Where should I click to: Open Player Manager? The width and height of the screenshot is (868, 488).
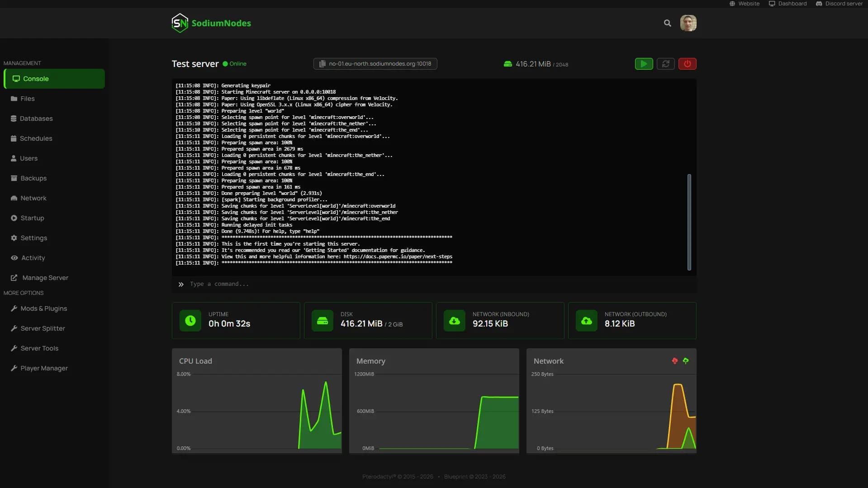click(54, 368)
